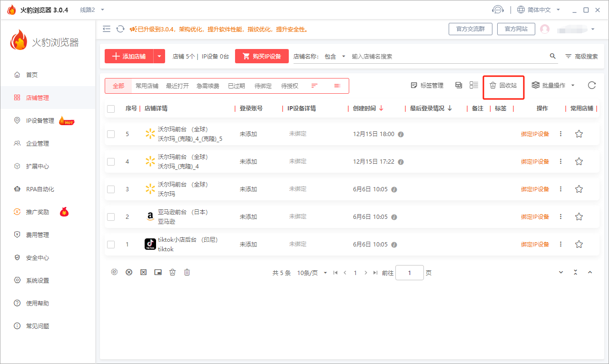Collapse the left sidebar menu
This screenshot has height=364, width=609.
coord(107,29)
